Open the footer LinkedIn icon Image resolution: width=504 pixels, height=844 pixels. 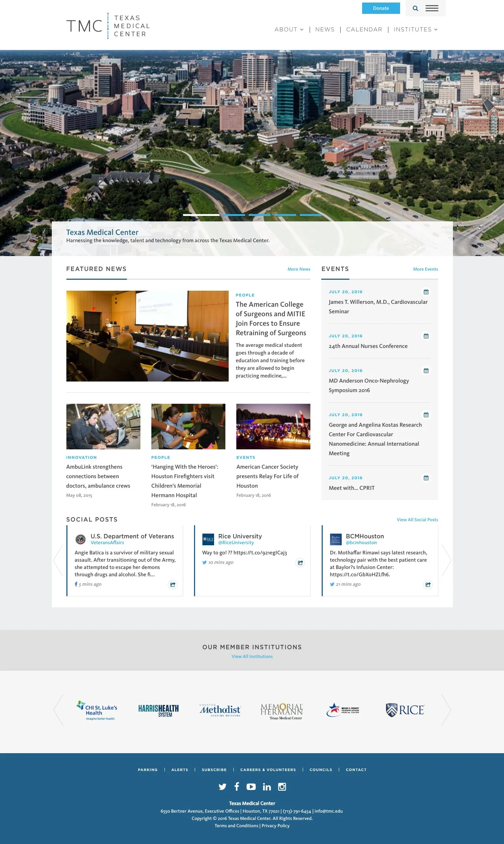point(267,787)
